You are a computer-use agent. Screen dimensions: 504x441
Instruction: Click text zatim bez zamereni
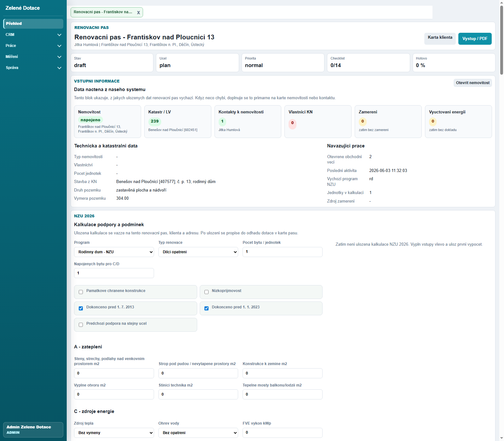pyautogui.click(x=374, y=130)
